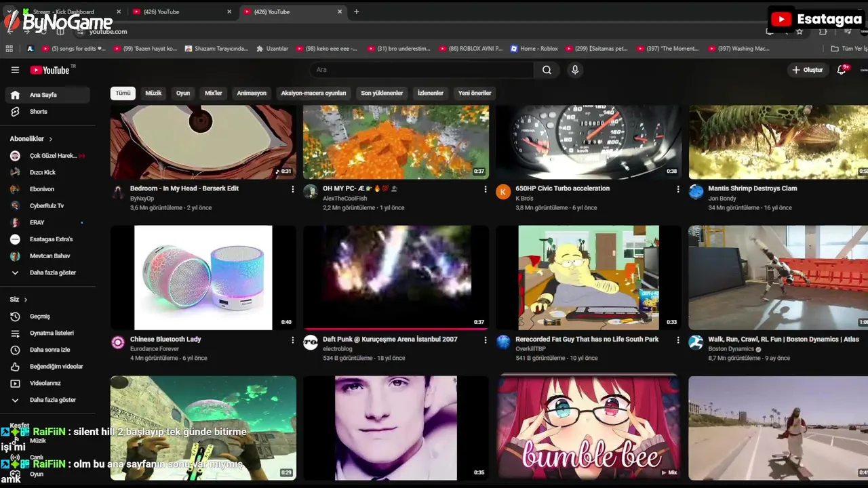
Task: Open a new browser tab with plus
Action: [356, 12]
